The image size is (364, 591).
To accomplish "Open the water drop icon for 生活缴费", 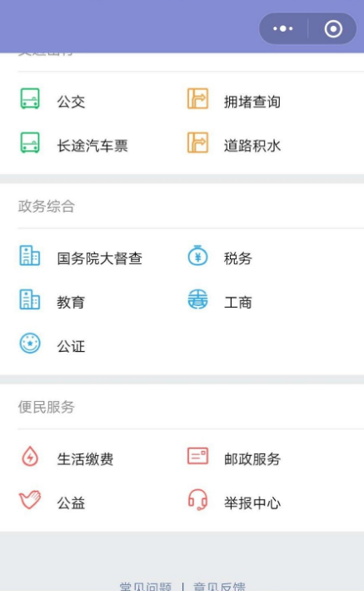I will click(x=30, y=456).
